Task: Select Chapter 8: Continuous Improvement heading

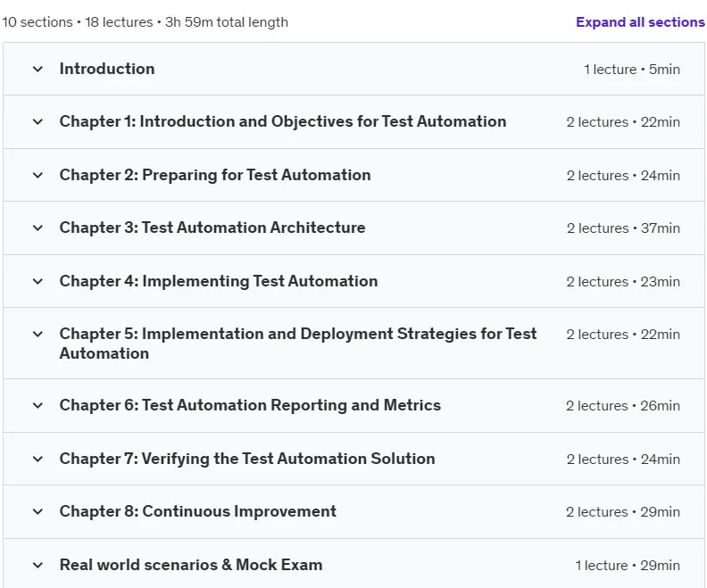Action: pos(198,511)
